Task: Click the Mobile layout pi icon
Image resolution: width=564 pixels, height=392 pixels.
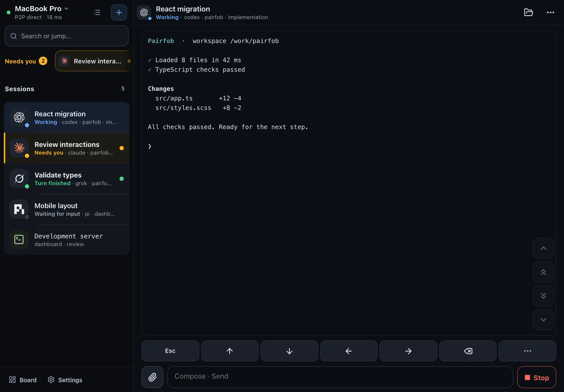Action: coord(19,209)
